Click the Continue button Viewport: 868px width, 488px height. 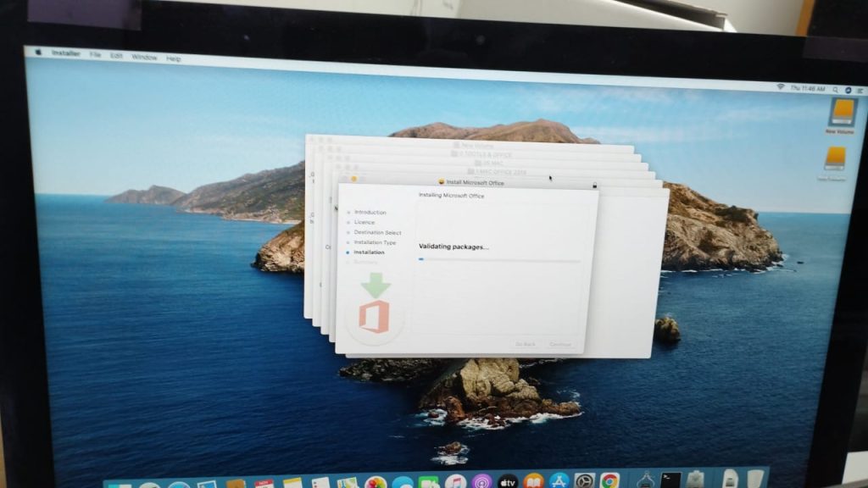(560, 344)
